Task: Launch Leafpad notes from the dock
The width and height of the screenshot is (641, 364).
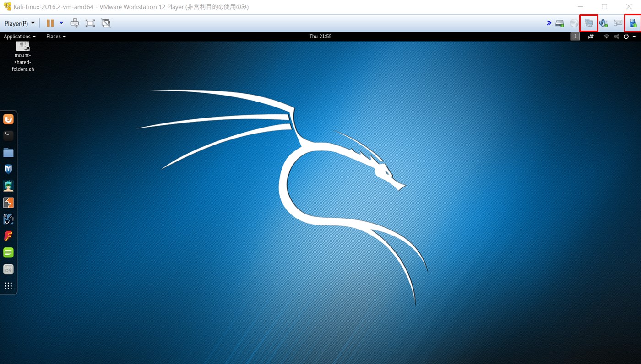Action: [x=8, y=252]
